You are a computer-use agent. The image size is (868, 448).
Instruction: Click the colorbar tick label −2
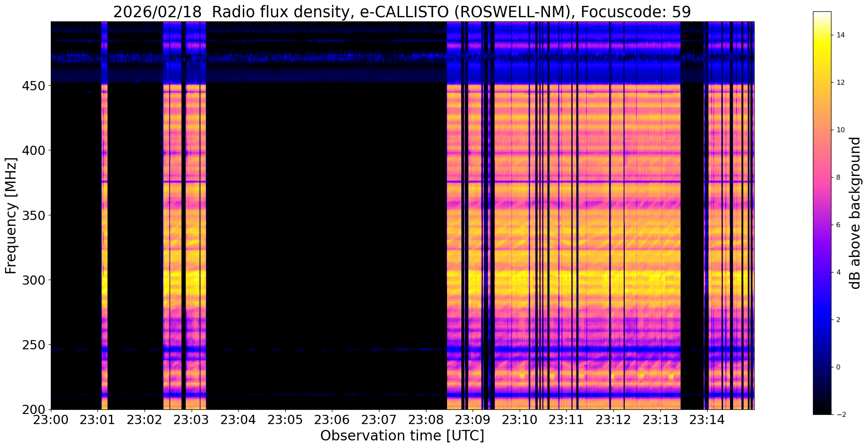[x=841, y=415]
